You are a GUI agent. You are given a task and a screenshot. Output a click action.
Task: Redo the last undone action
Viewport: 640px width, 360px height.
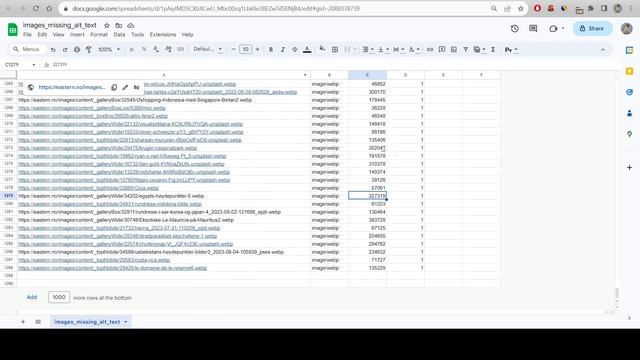(65, 49)
